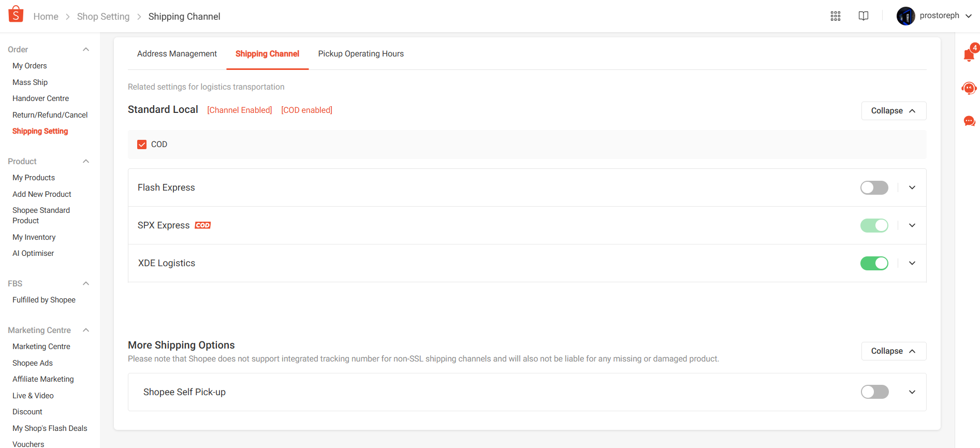Image resolution: width=980 pixels, height=448 pixels.
Task: Open Vouchers in sidebar
Action: 28,444
